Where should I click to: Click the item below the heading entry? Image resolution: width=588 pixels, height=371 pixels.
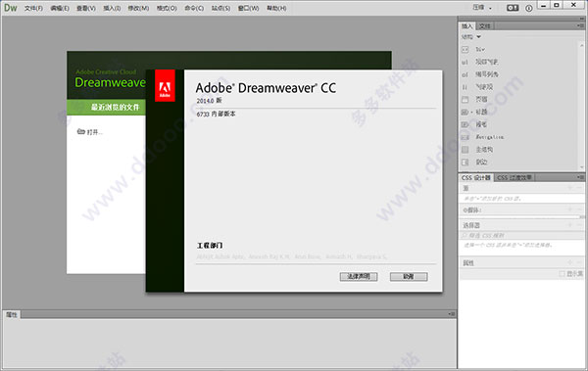pos(474,124)
